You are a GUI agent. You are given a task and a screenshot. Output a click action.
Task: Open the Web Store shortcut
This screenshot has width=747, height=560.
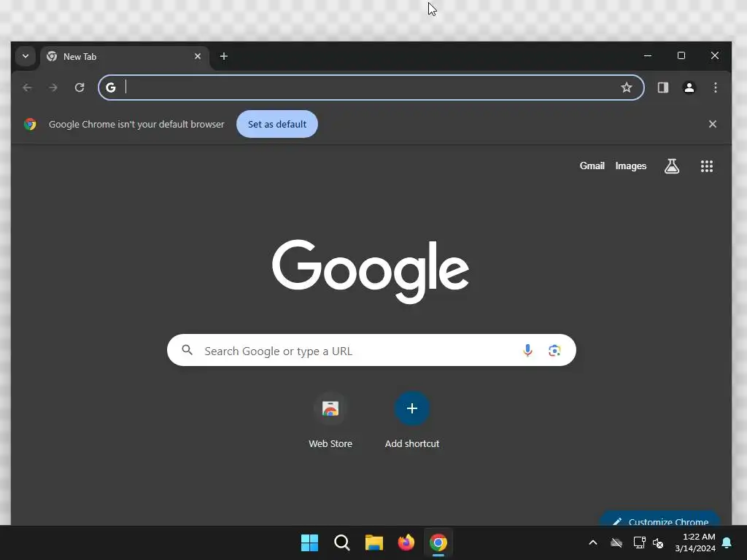pyautogui.click(x=330, y=421)
